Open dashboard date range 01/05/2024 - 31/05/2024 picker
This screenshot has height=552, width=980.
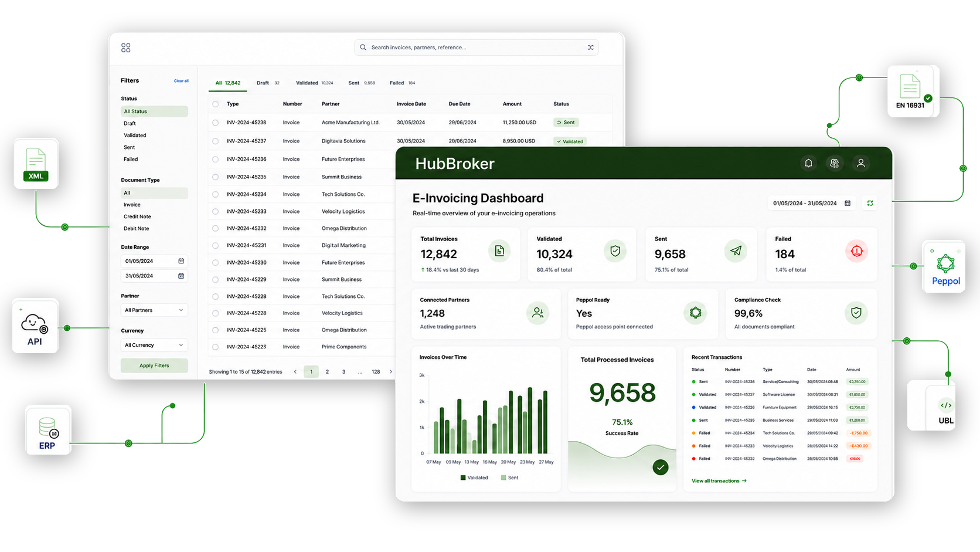pyautogui.click(x=811, y=203)
